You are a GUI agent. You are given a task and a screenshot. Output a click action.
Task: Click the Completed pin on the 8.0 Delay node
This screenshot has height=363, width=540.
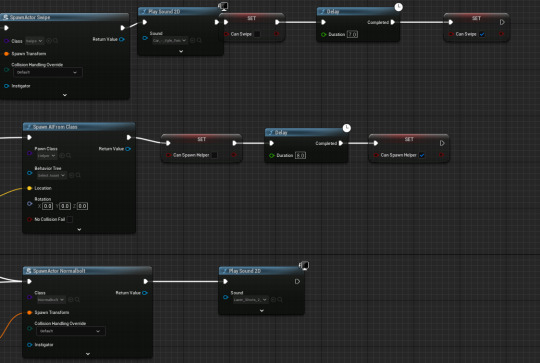pyautogui.click(x=341, y=143)
